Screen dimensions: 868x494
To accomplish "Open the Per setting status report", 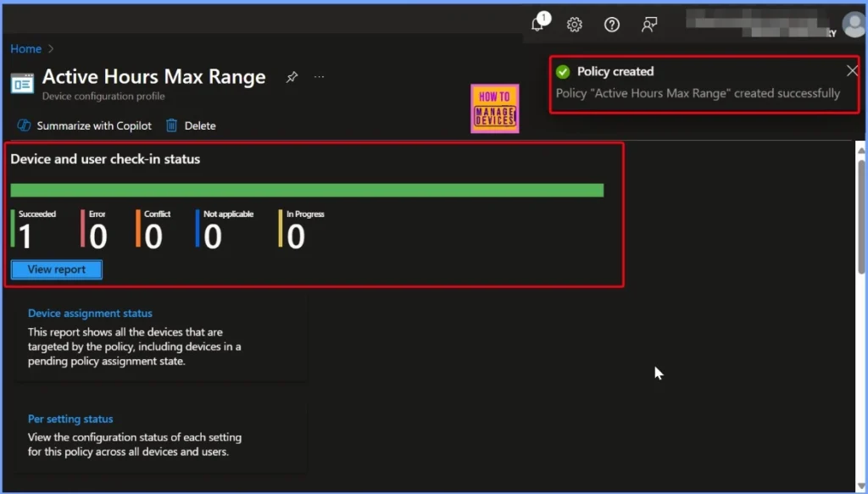I will pyautogui.click(x=70, y=419).
